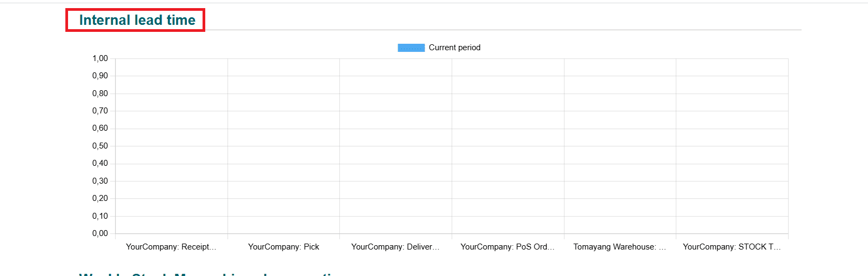Click the Internal lead time heading
This screenshot has height=276, width=868.
click(137, 20)
